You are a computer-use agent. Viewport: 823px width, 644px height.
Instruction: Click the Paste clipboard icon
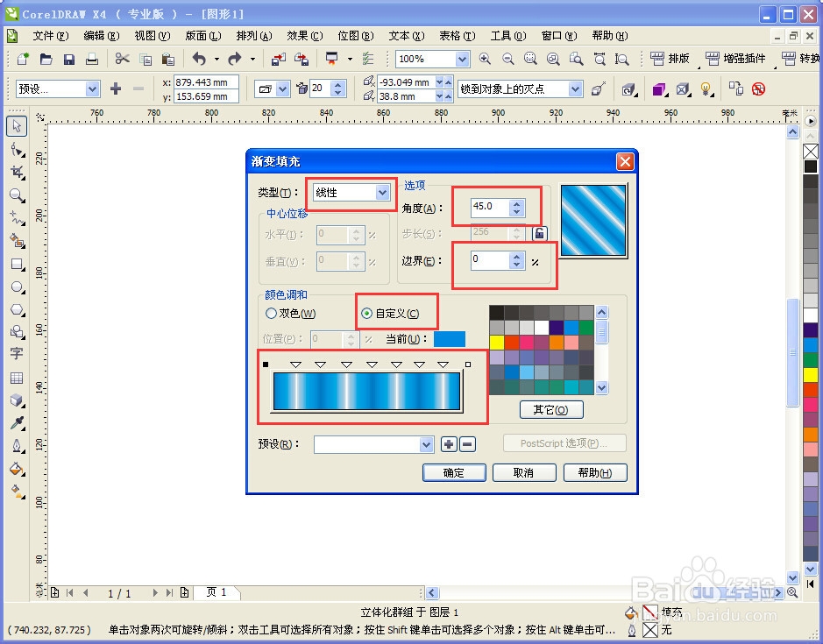(x=168, y=59)
